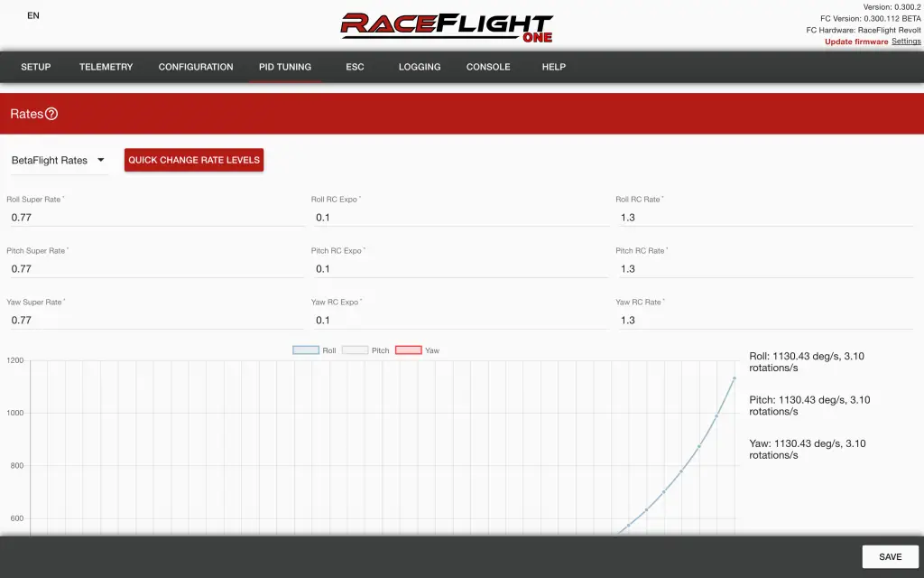Click the Update firmware link
Image resolution: width=924 pixels, height=578 pixels.
tap(854, 41)
